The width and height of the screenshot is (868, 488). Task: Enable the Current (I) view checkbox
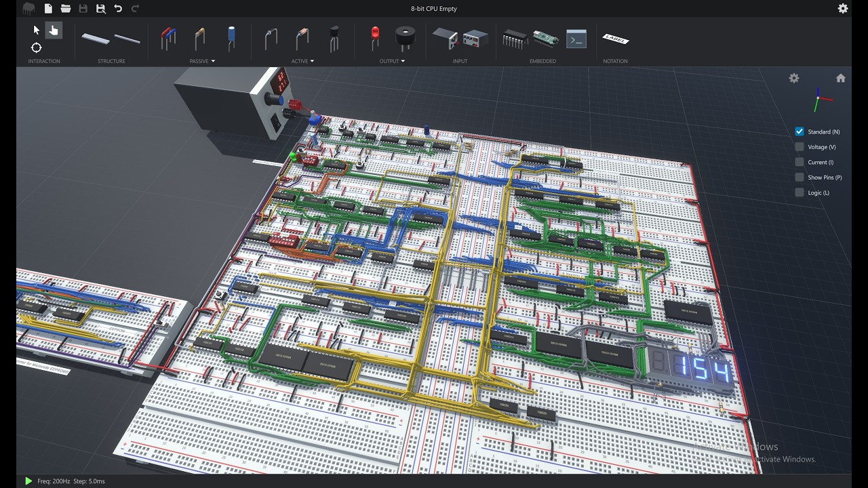point(800,162)
